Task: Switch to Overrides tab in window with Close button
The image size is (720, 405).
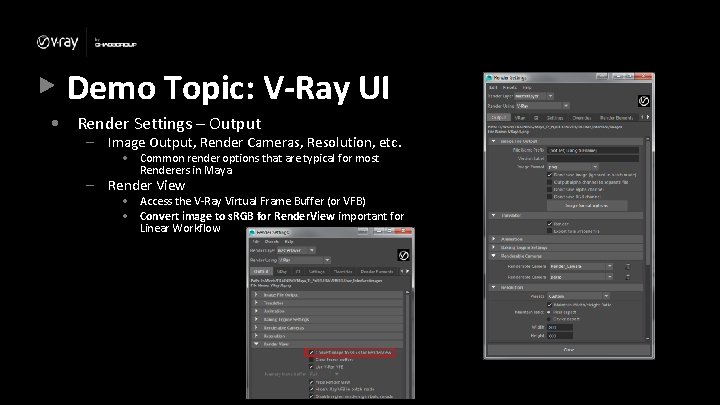Action: click(581, 118)
